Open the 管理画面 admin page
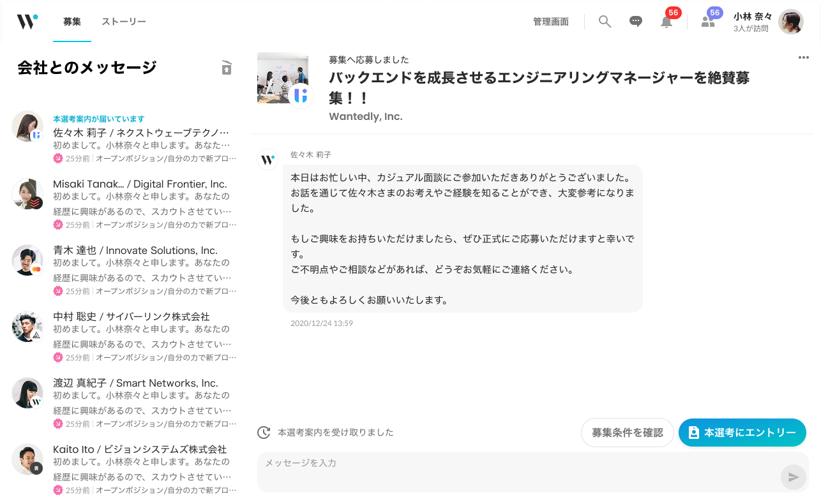 [550, 21]
